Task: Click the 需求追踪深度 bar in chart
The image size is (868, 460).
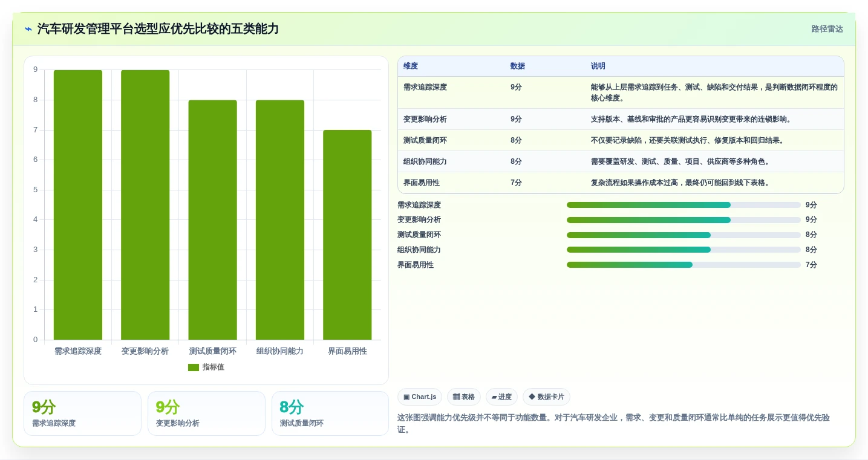Action: point(78,205)
